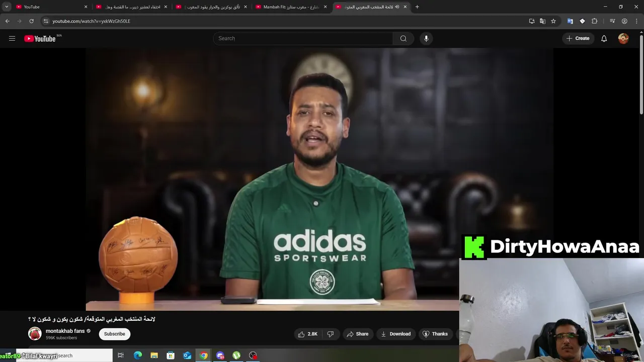This screenshot has width=644, height=362.
Task: Open Google Translate extension icon
Action: 570,21
